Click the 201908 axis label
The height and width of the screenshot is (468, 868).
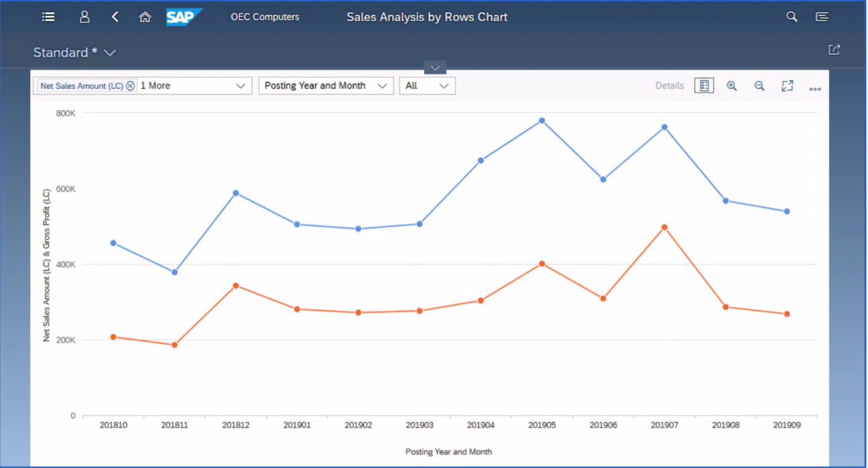click(725, 425)
